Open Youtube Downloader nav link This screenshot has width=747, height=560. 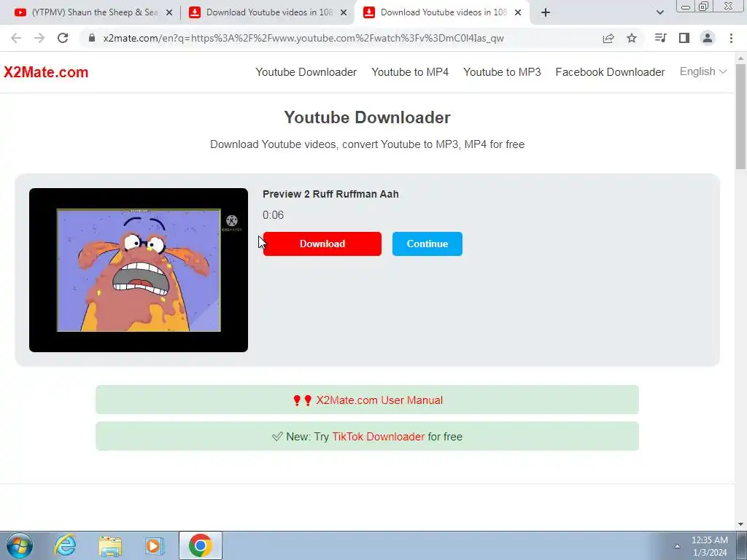coord(306,72)
